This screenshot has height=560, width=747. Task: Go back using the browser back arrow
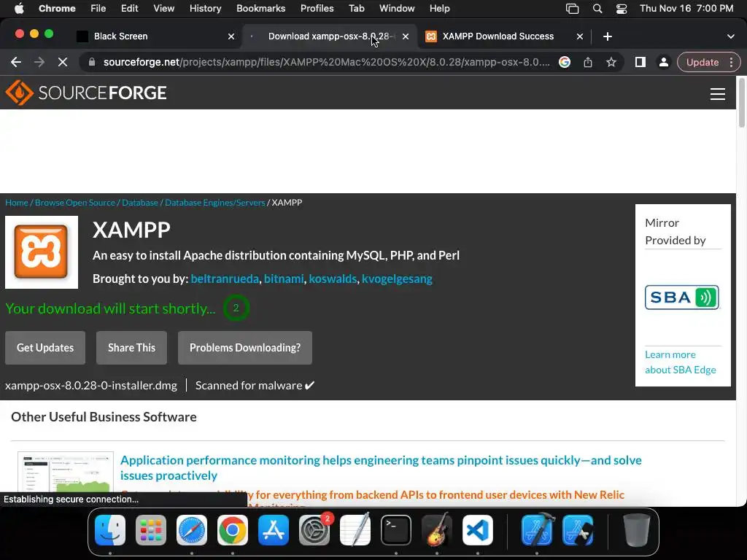click(16, 63)
